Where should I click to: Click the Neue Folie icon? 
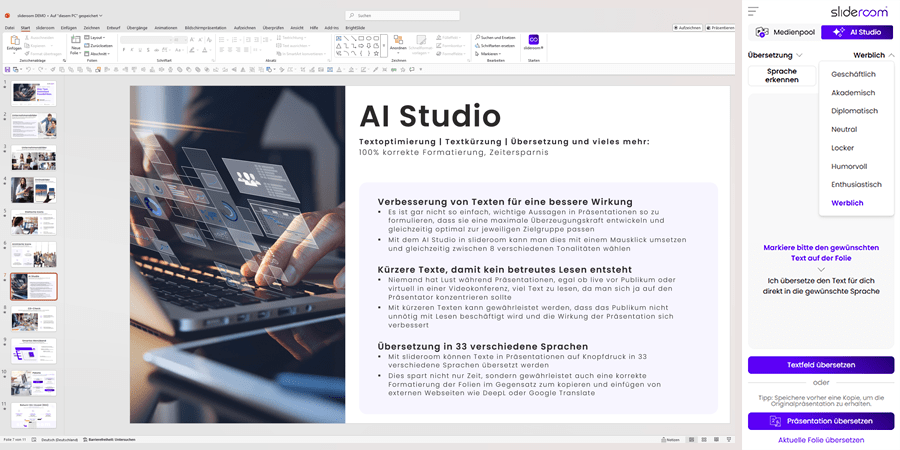(76, 41)
